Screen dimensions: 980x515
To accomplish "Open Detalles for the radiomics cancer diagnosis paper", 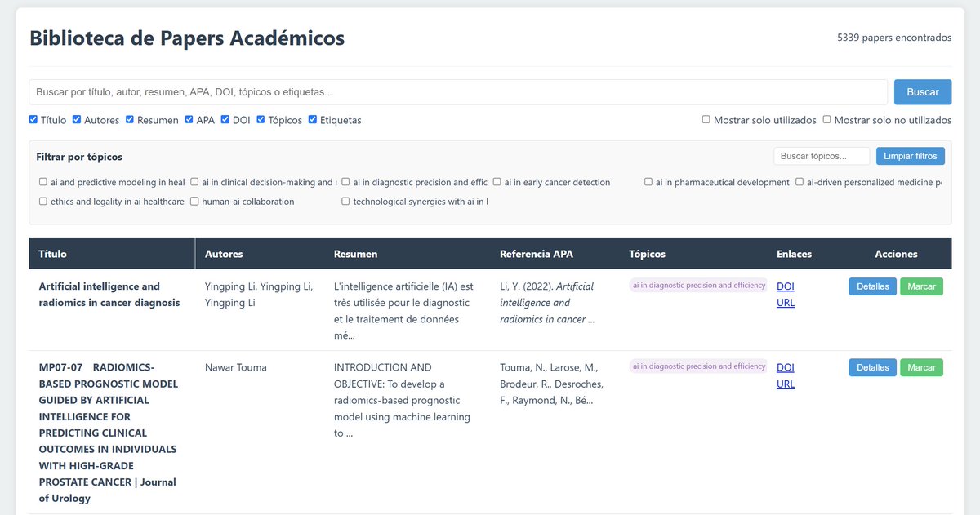I will [872, 286].
